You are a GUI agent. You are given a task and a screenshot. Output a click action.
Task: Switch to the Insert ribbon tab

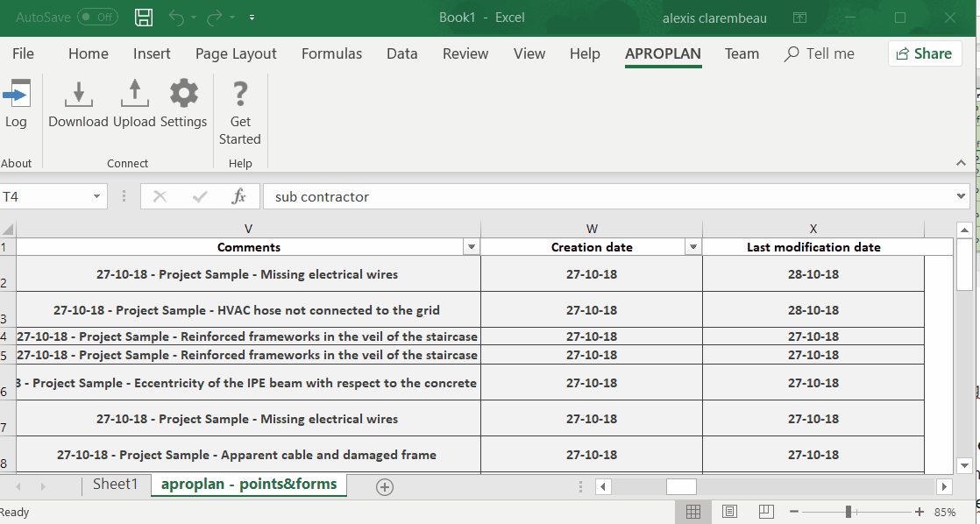(x=152, y=53)
